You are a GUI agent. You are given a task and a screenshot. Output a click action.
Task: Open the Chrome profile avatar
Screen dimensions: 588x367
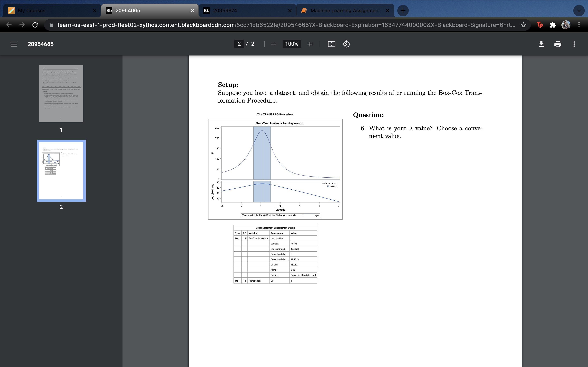[566, 25]
